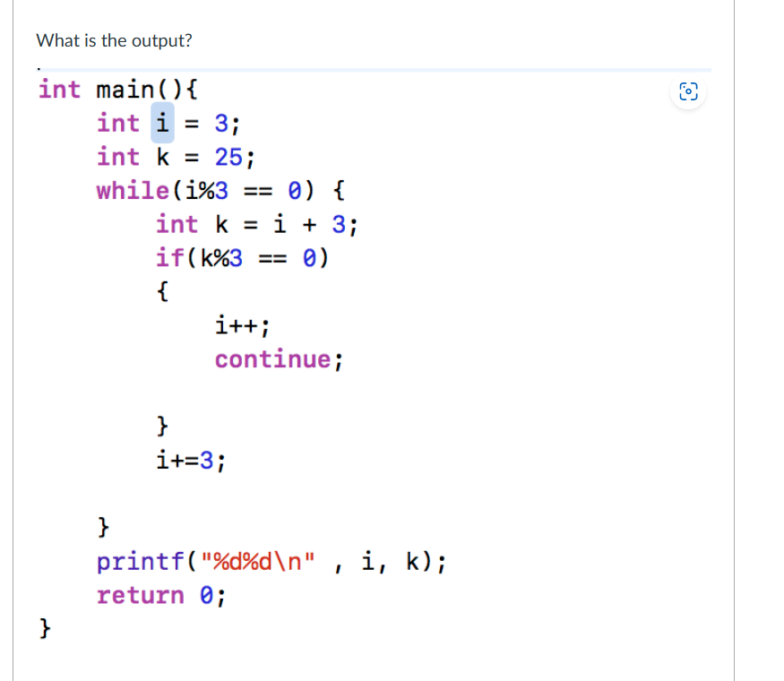Select the 'int k = i + 3;' statement

click(257, 224)
